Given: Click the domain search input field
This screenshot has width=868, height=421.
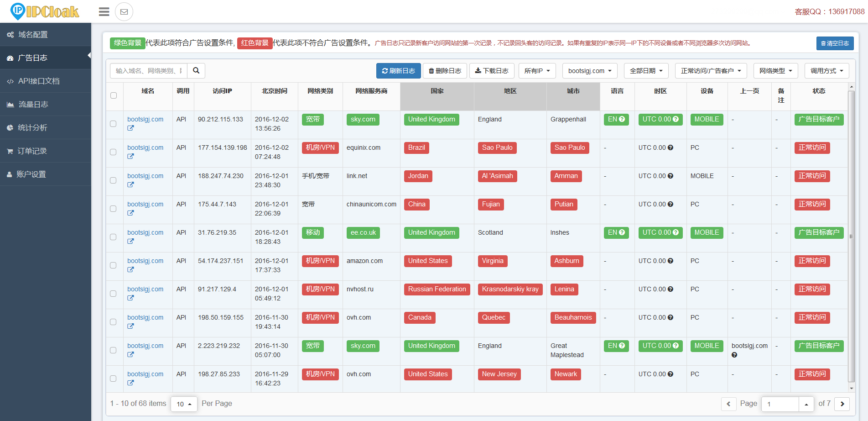Looking at the screenshot, I should [x=149, y=71].
